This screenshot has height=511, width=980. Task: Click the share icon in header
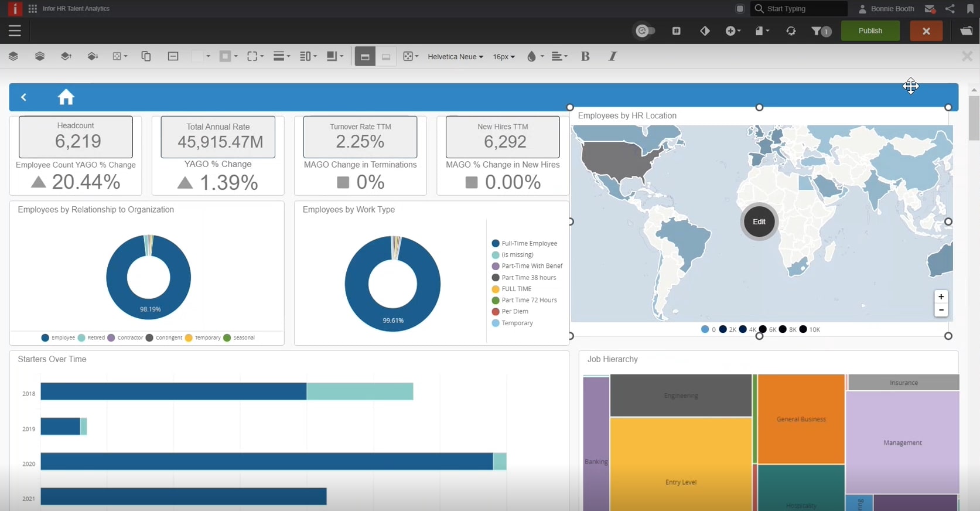[x=950, y=9]
